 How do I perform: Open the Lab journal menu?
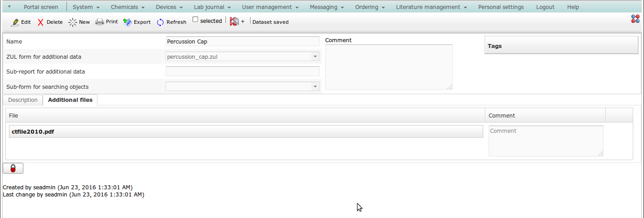(x=212, y=7)
